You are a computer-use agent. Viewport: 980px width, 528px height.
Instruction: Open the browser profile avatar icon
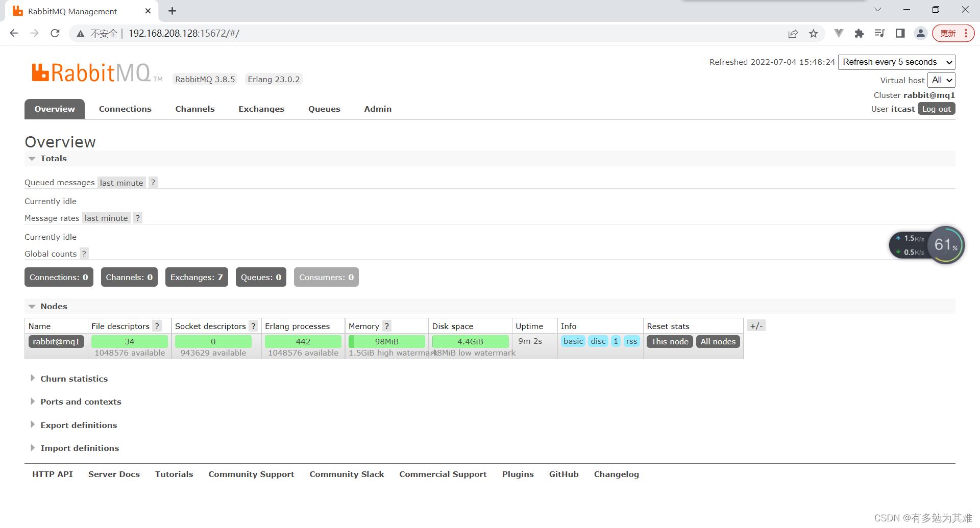click(x=920, y=33)
